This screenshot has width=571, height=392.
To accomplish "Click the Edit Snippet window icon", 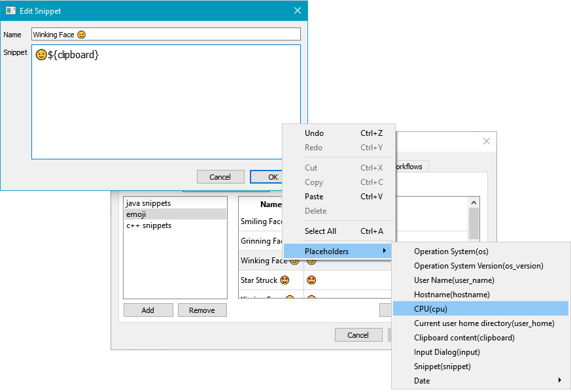I will click(10, 10).
